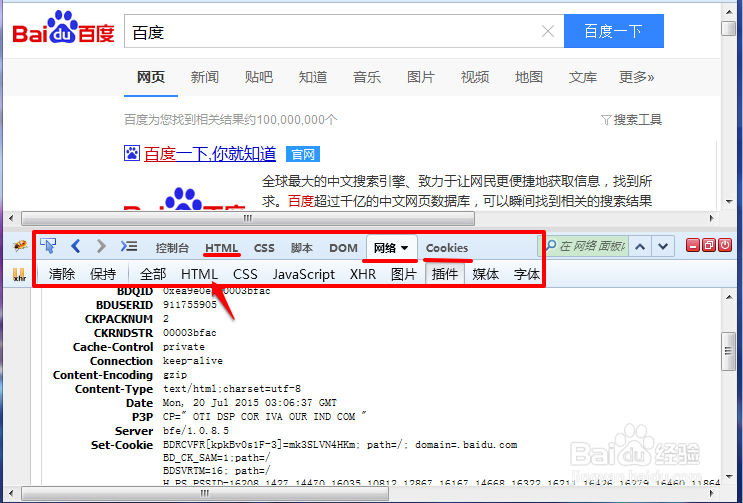This screenshot has height=503, width=743.
Task: Switch to the HTML panel tab
Action: [x=221, y=248]
